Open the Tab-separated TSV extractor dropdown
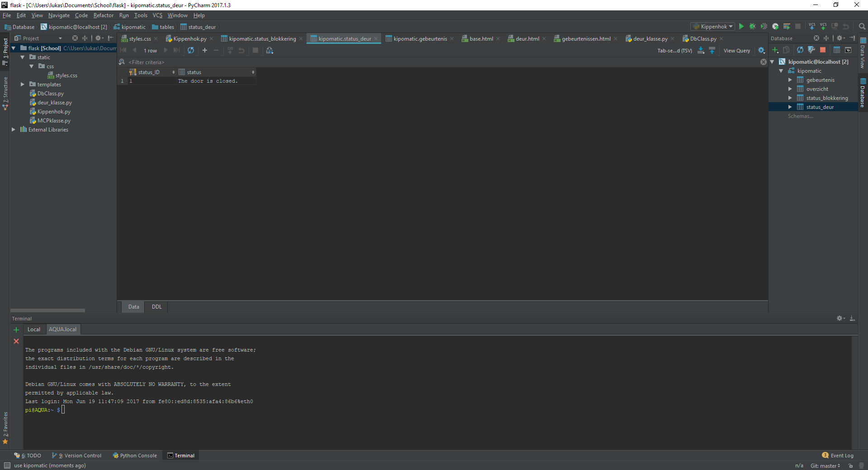Viewport: 868px width, 470px height. (x=675, y=51)
